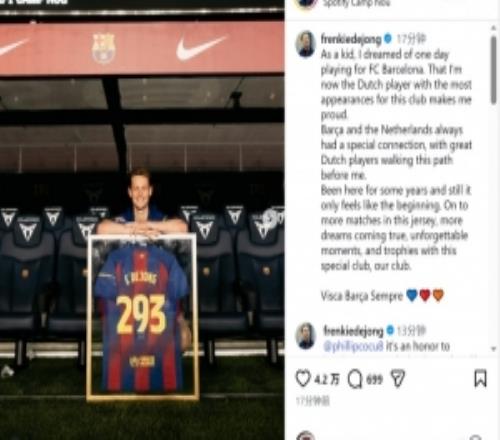Viewport: 500px width, 440px height.
Task: Click the 699 comments count
Action: coord(374,379)
